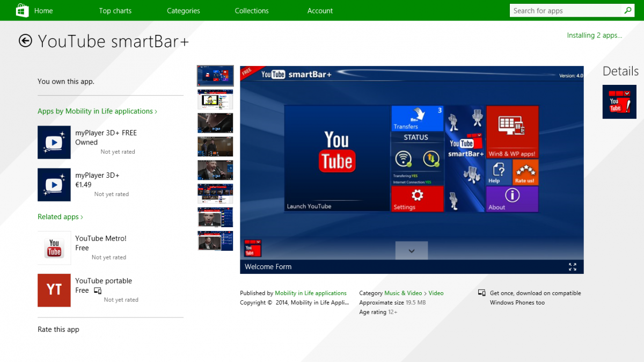
Task: Click the YouTube Metro! title
Action: click(101, 238)
